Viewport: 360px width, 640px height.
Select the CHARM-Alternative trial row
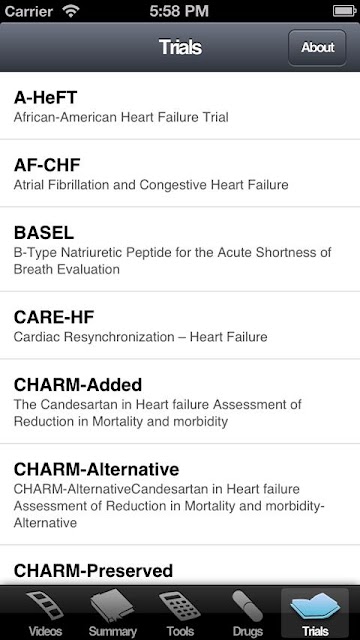tap(180, 494)
